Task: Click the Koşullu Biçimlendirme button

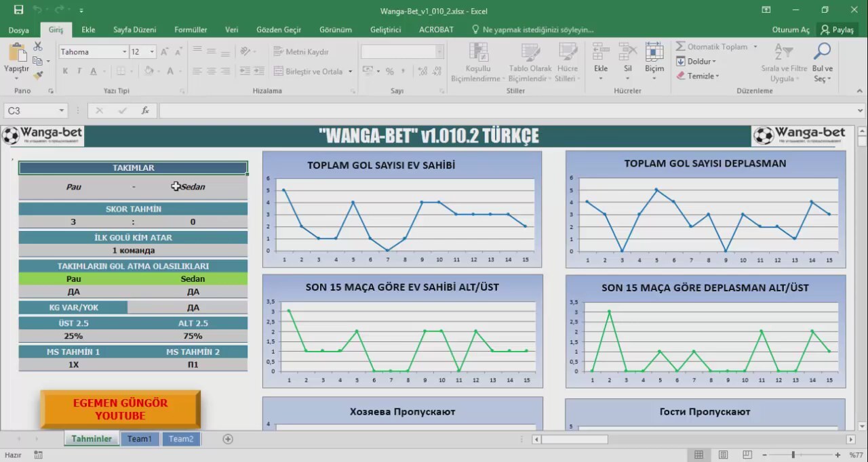Action: pyautogui.click(x=478, y=62)
